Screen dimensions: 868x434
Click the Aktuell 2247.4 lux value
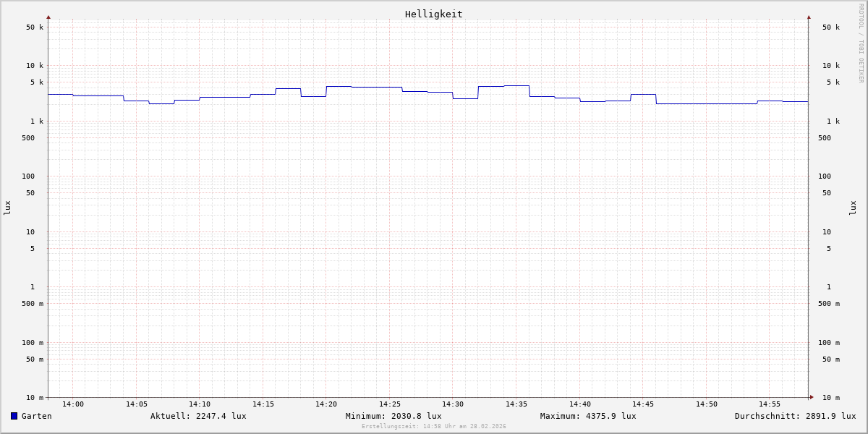[x=198, y=416]
